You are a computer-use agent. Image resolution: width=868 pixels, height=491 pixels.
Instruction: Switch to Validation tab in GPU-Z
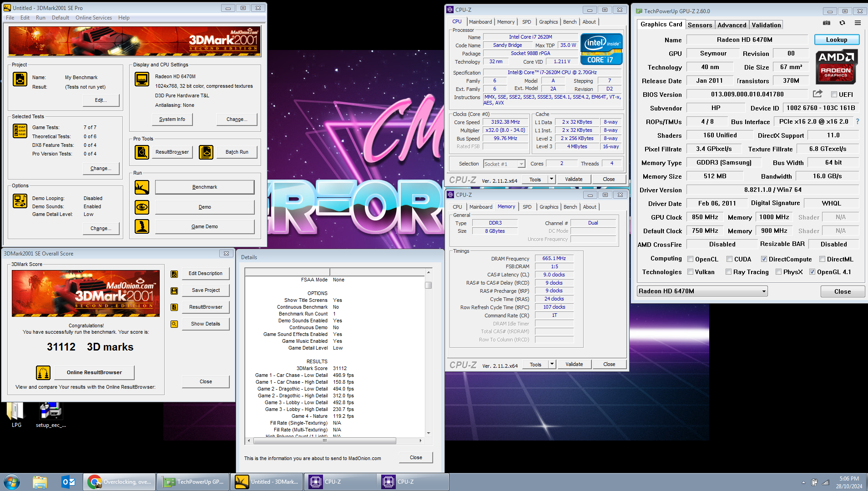[x=766, y=25]
